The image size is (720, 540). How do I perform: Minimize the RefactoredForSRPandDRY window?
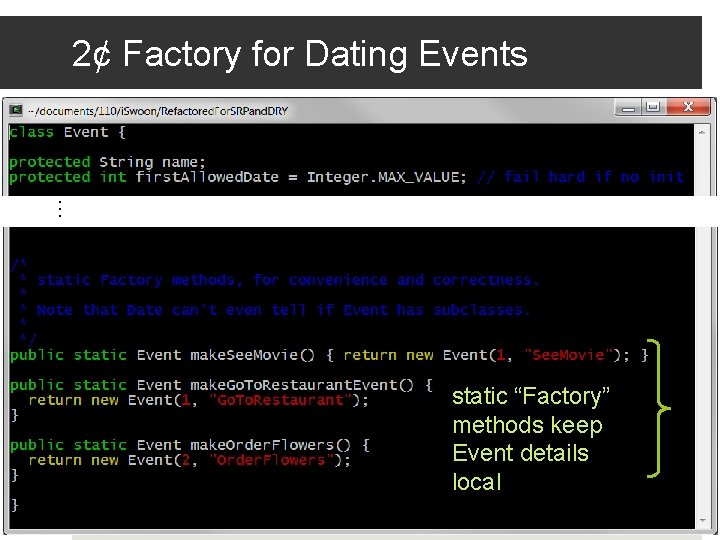(628, 108)
